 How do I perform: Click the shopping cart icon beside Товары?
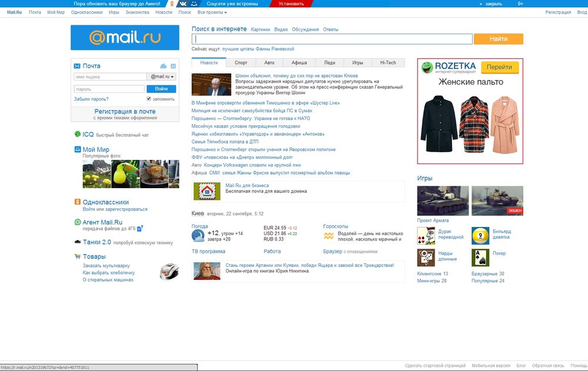tap(78, 256)
